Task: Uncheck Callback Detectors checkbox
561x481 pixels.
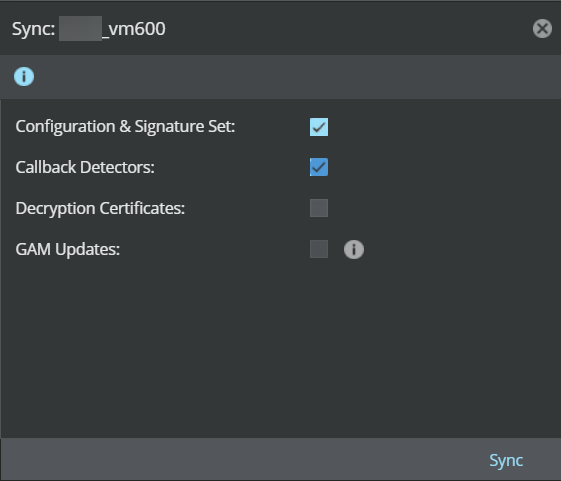Action: click(x=319, y=167)
